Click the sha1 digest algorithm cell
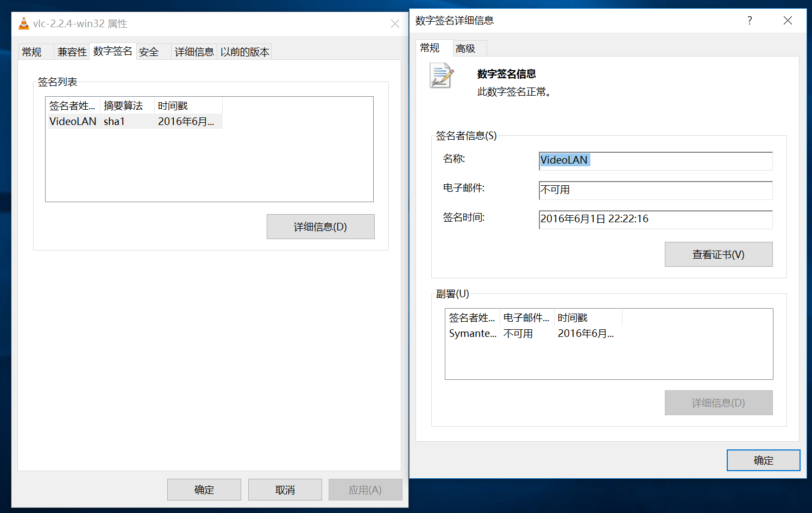Screen dimensions: 812x513 (x=114, y=121)
